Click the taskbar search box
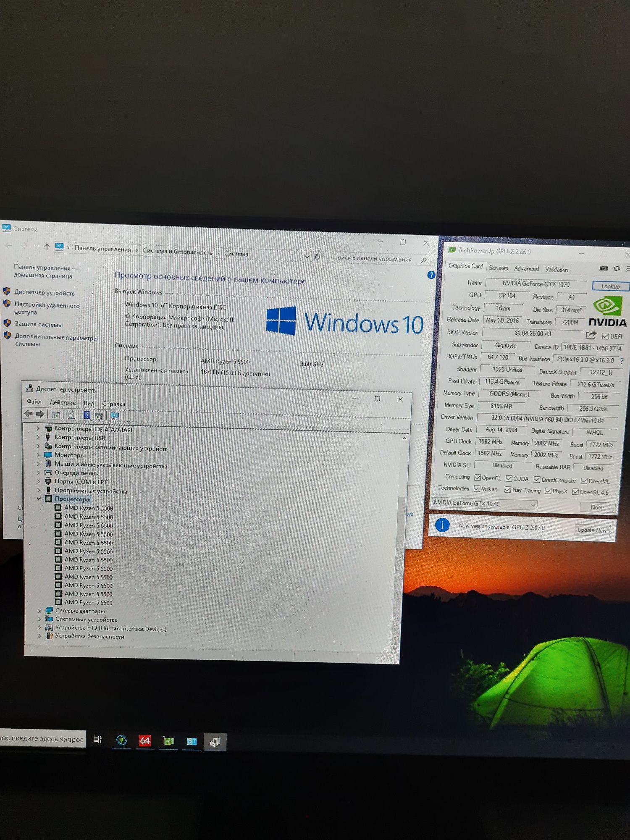 tap(42, 739)
